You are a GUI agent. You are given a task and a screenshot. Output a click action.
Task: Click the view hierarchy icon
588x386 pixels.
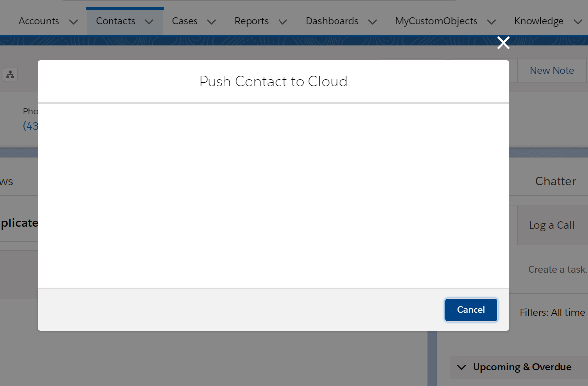[10, 75]
